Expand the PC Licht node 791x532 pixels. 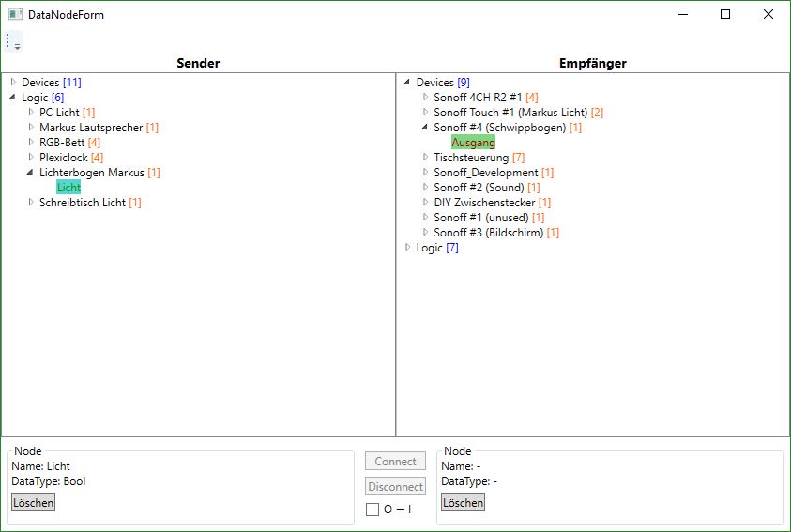coord(31,112)
